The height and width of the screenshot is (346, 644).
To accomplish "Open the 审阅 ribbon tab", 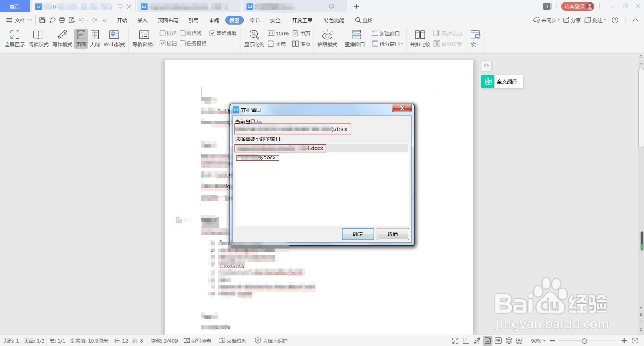I will (x=214, y=20).
